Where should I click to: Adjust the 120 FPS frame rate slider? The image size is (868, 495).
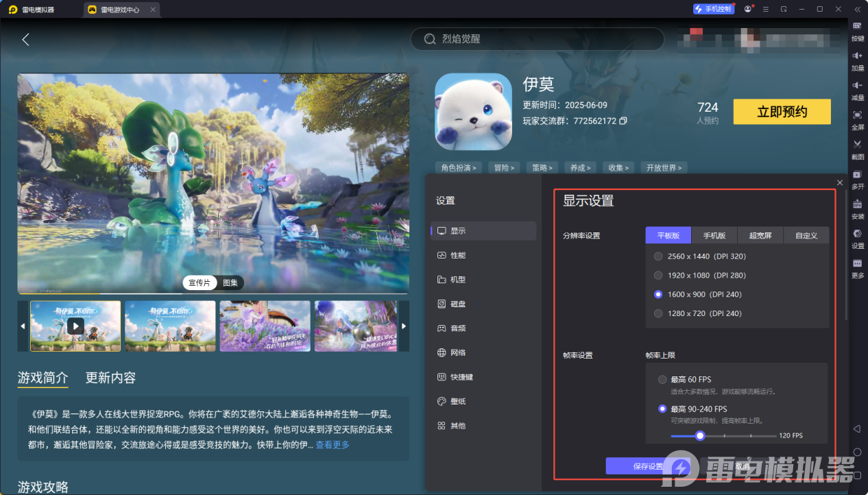[699, 435]
